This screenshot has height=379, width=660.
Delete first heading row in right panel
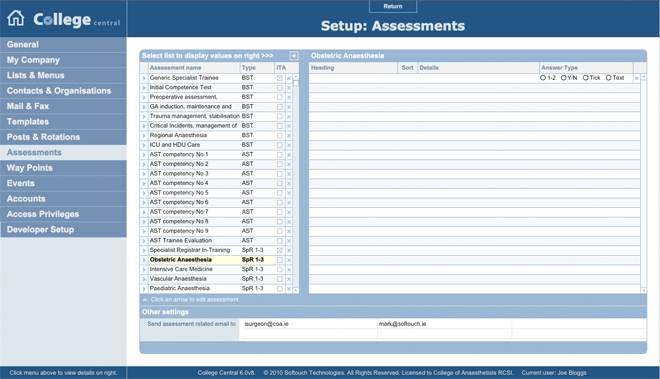tap(636, 78)
